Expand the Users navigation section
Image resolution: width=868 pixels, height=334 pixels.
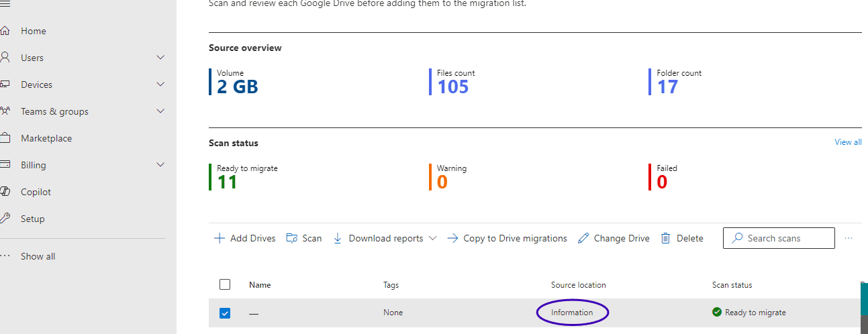(x=160, y=58)
